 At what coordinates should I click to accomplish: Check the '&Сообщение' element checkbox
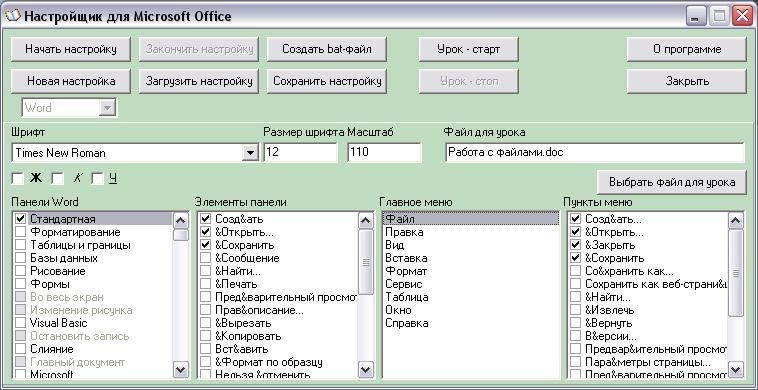205,258
